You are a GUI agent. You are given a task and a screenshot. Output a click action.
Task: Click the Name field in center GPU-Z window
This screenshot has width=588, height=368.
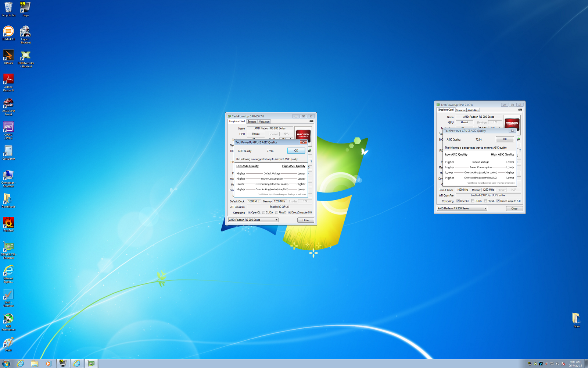click(270, 128)
